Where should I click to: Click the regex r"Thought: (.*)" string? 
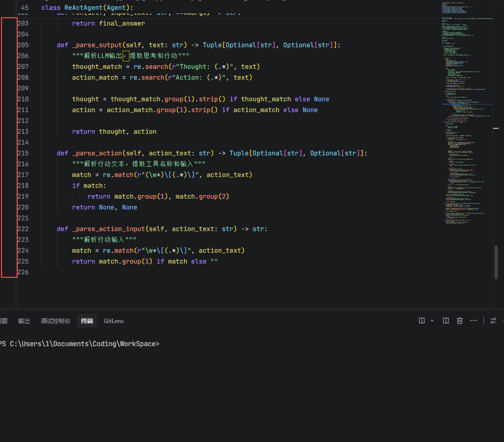click(x=202, y=67)
